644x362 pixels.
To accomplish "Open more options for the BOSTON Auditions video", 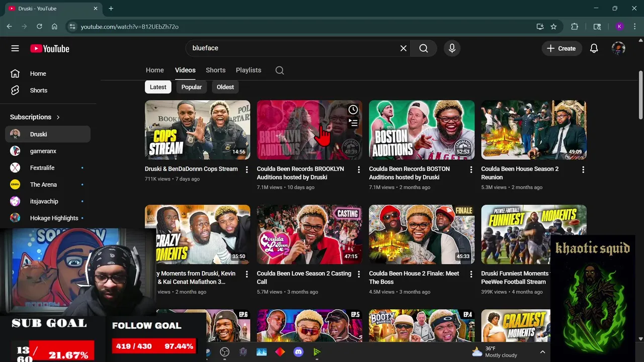I will tap(471, 170).
